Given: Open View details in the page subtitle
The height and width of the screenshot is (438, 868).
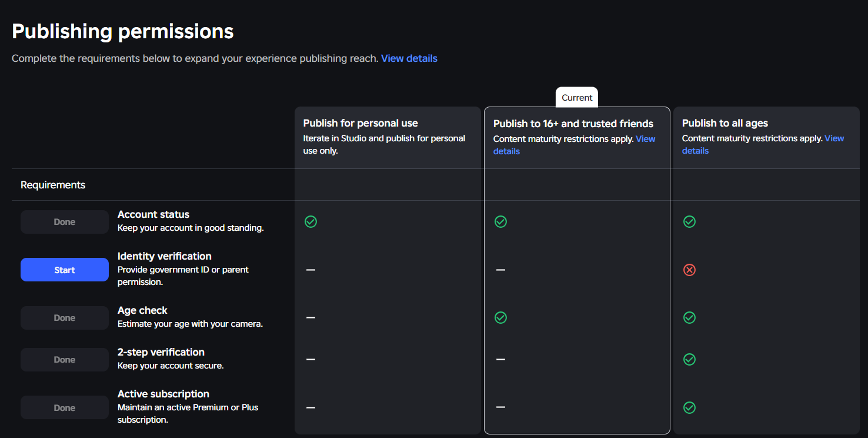Looking at the screenshot, I should [409, 58].
